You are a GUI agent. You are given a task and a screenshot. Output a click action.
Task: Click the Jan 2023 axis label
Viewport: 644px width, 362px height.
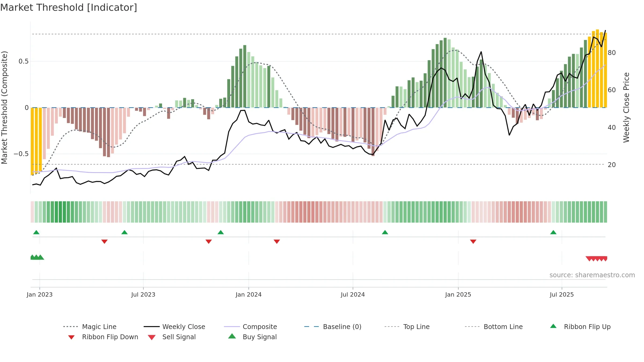coord(40,294)
